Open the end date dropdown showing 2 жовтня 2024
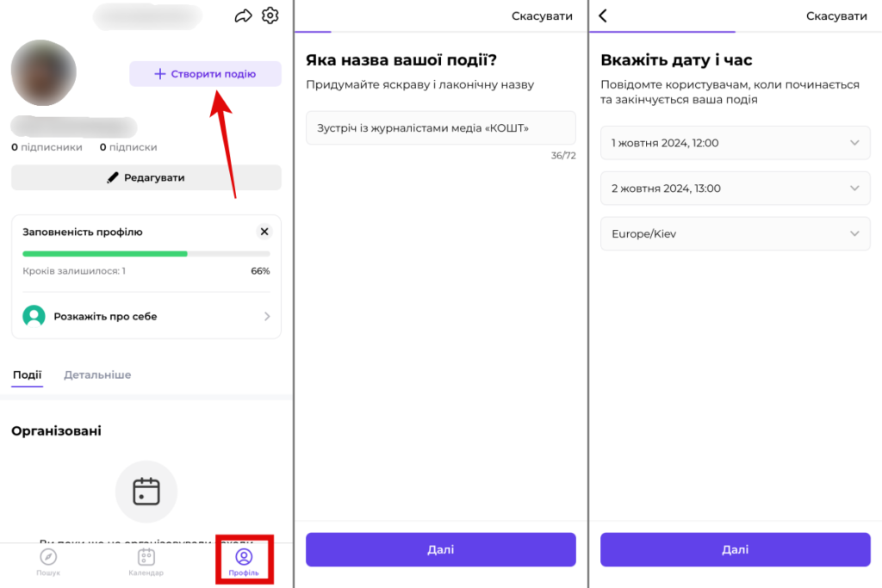Image resolution: width=882 pixels, height=588 pixels. (x=735, y=189)
